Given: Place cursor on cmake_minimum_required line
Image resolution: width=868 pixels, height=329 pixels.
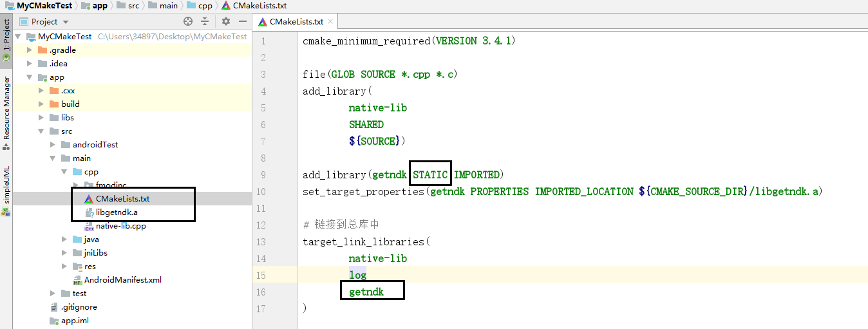Looking at the screenshot, I should [x=410, y=41].
